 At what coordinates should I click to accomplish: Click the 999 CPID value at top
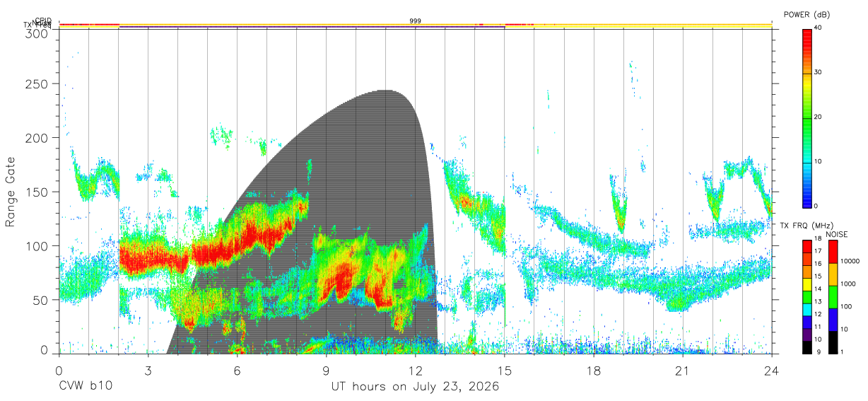click(x=415, y=21)
